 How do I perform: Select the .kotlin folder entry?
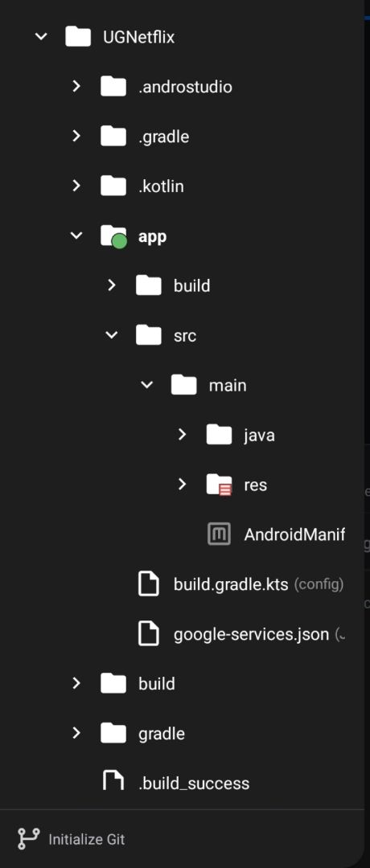pos(161,186)
